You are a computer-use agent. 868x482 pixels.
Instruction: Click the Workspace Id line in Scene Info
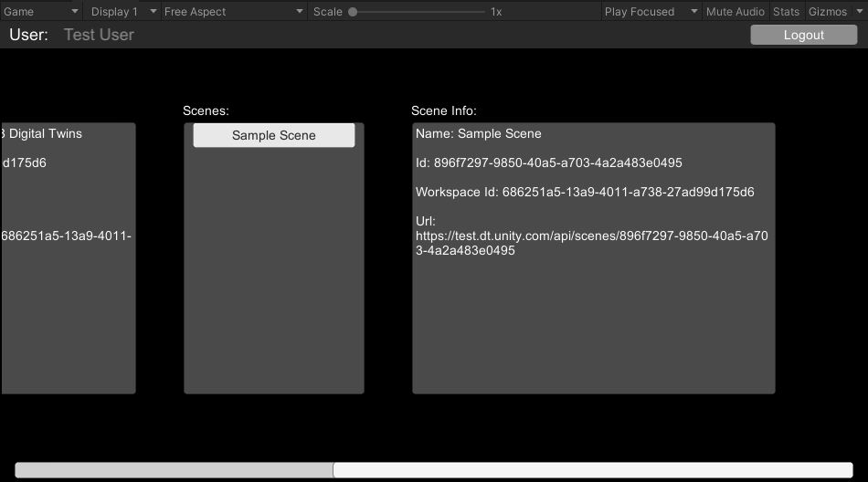click(585, 193)
